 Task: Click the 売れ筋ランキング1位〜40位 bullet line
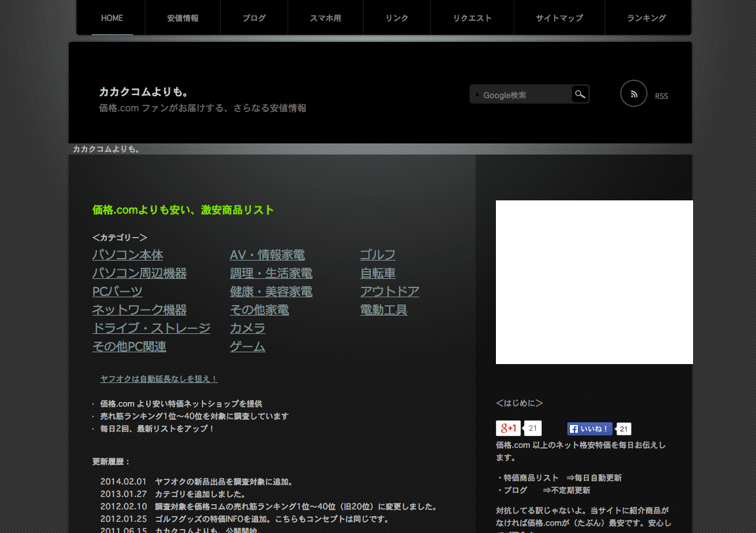coord(195,416)
